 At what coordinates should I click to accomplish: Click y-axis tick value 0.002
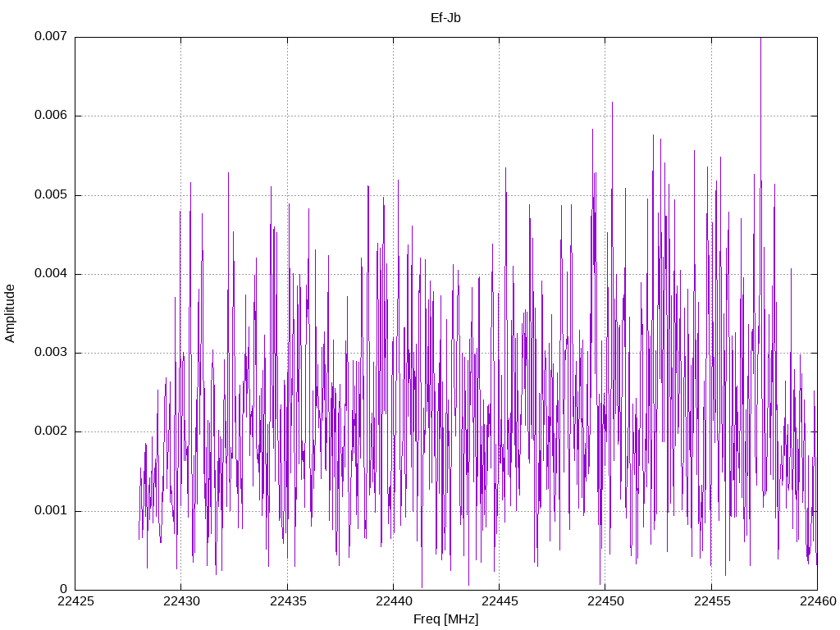coord(51,431)
